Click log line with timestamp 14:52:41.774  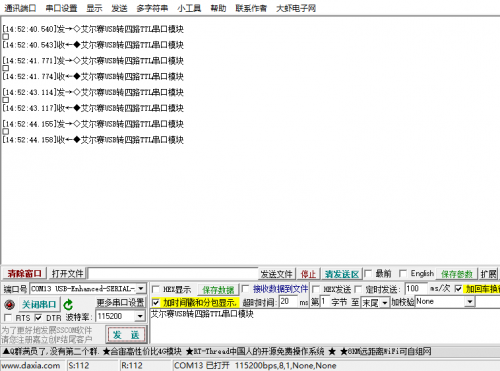93,76
